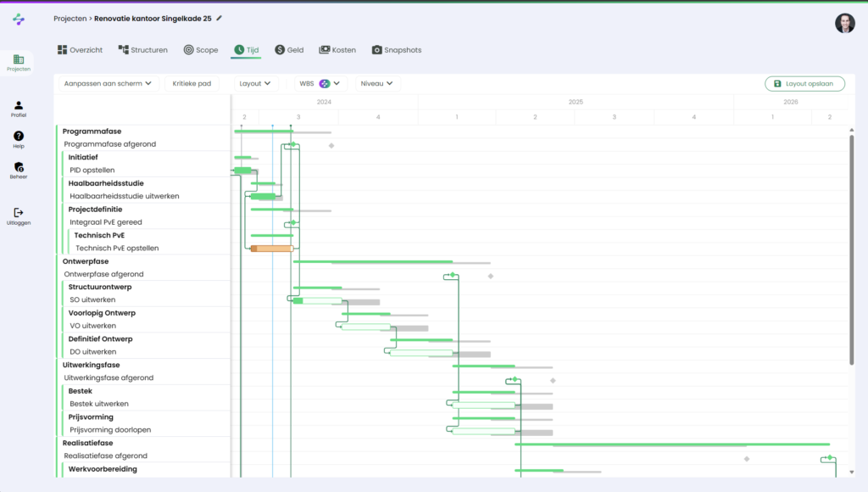Click the orange Technisch PvE opstellen bar

pos(271,249)
